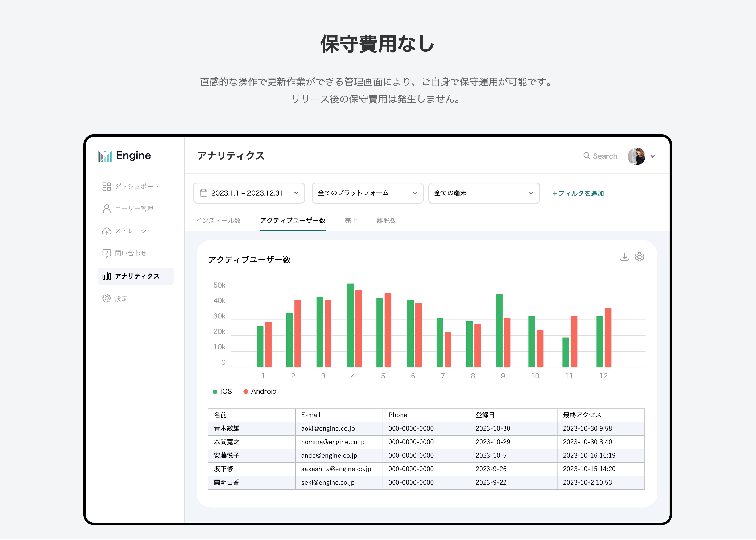Click the search magnifier icon
Image resolution: width=756 pixels, height=540 pixels.
coord(587,156)
